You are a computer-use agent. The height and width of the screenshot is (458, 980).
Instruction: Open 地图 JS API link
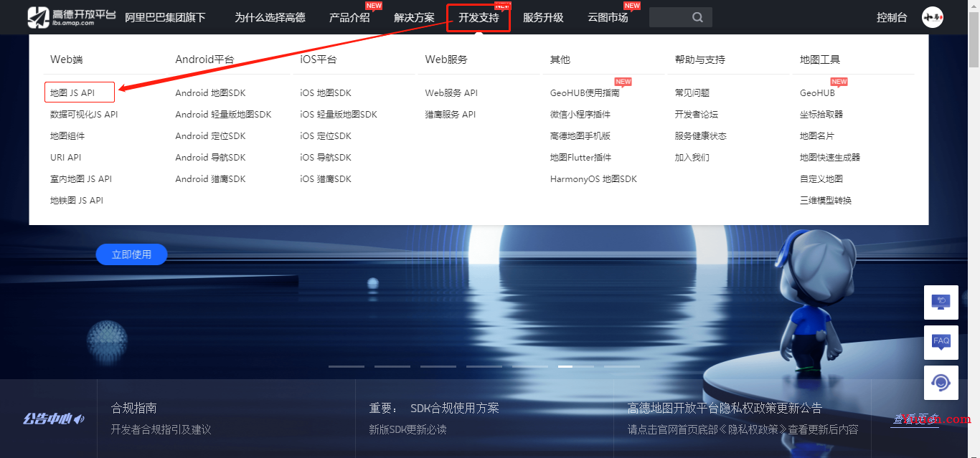pos(72,93)
